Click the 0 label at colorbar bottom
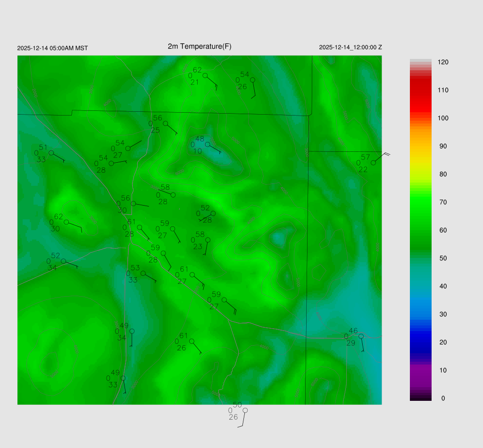 (x=443, y=398)
